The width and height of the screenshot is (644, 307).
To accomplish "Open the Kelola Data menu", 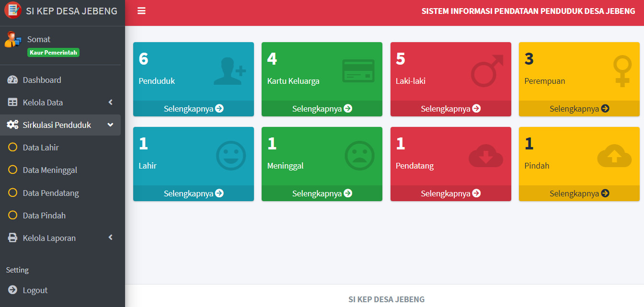I will (60, 102).
